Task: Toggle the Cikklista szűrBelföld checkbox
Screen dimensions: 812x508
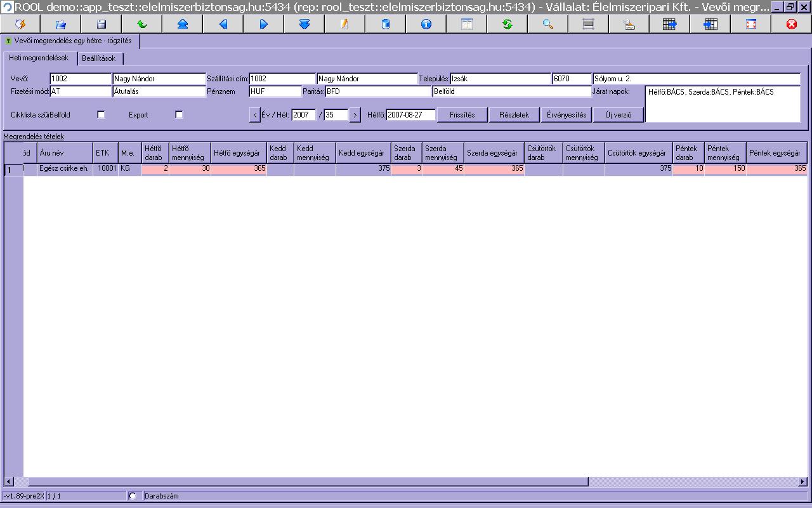Action: [101, 115]
